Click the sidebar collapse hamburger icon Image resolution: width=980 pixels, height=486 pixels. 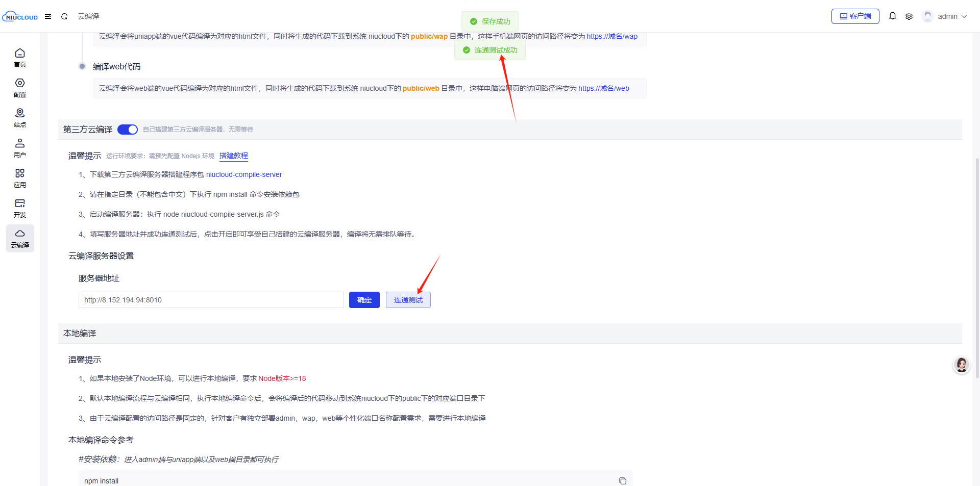pos(48,16)
